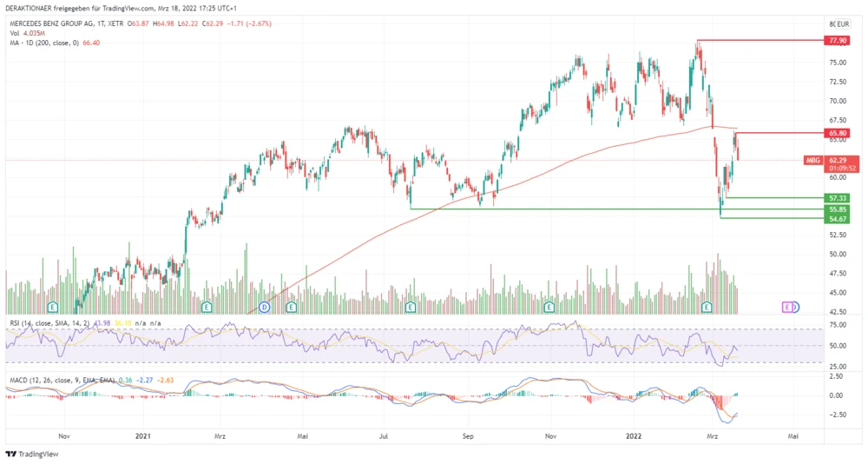Click the 42.50 price axis label
The image size is (868, 464).
tap(838, 312)
